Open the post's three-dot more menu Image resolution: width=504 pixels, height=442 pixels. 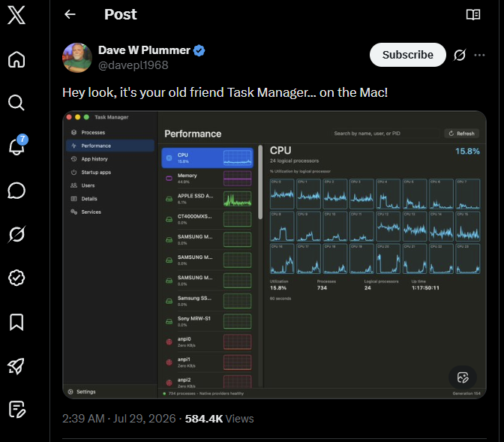coord(479,55)
